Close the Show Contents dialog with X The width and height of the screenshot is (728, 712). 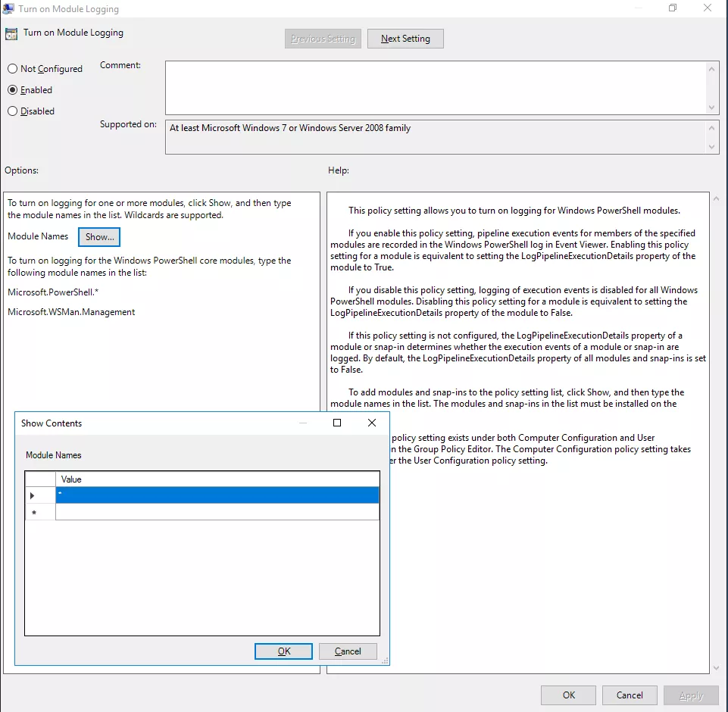coord(371,423)
